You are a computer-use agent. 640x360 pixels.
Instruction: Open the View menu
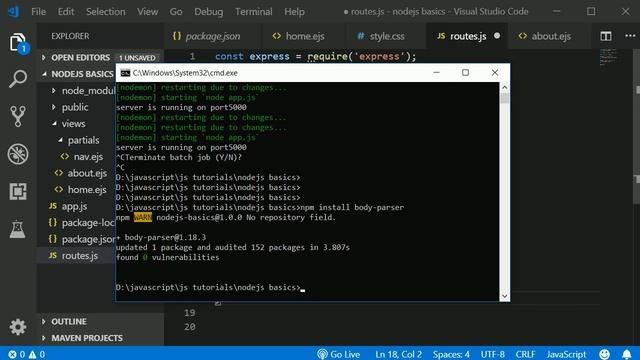pos(147,11)
